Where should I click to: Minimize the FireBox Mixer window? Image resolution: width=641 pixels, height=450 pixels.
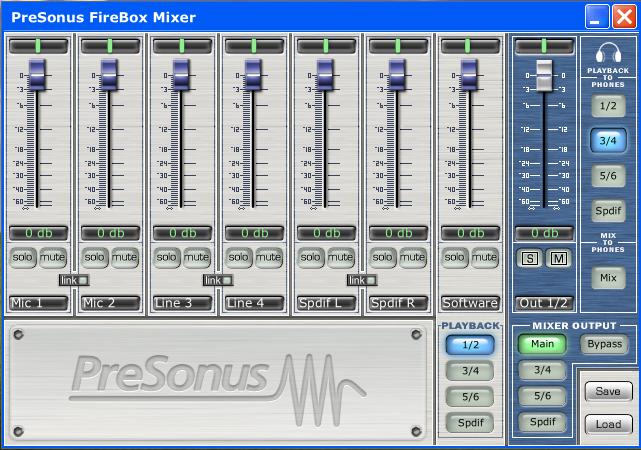[597, 17]
